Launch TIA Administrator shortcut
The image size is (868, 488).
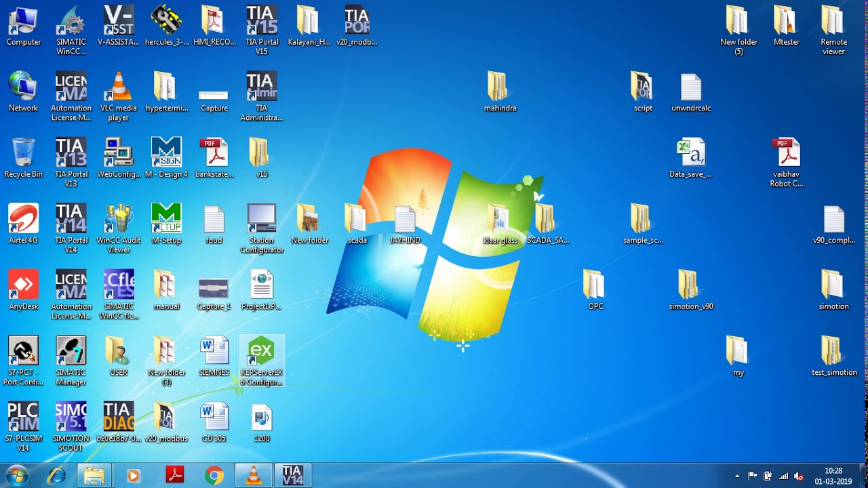point(262,96)
